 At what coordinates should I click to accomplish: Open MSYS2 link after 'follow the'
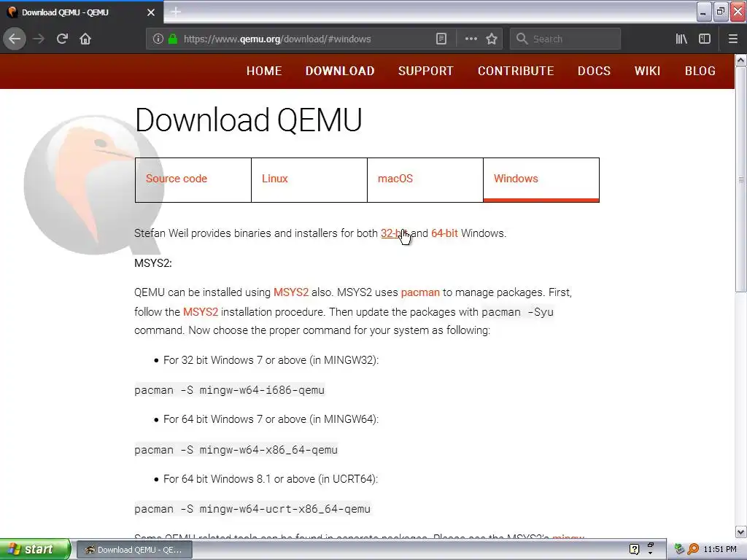[201, 312]
